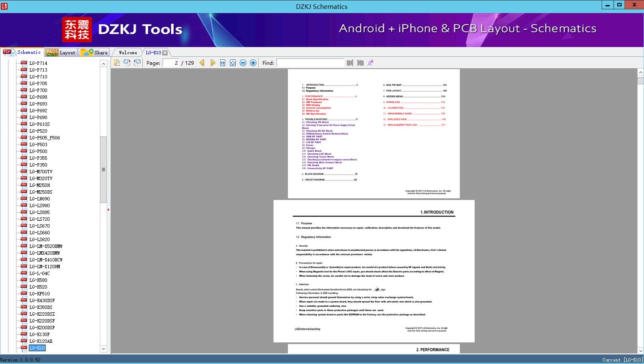
Task: Go to the previous page arrow
Action: coord(202,63)
